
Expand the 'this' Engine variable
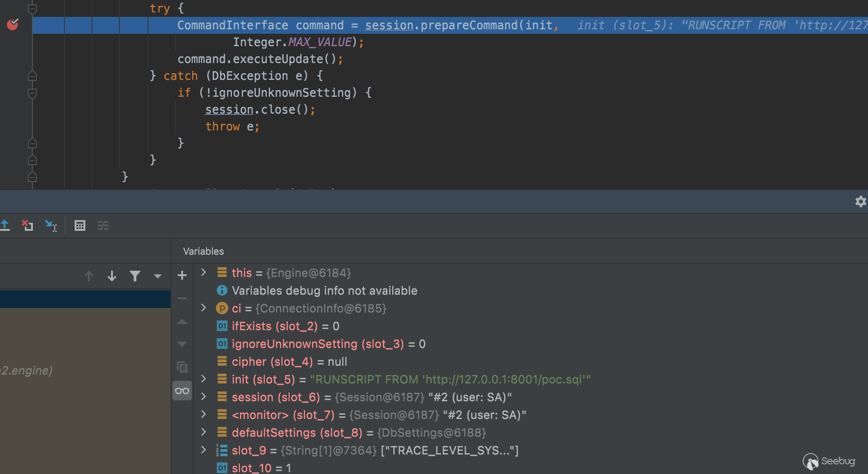[203, 273]
